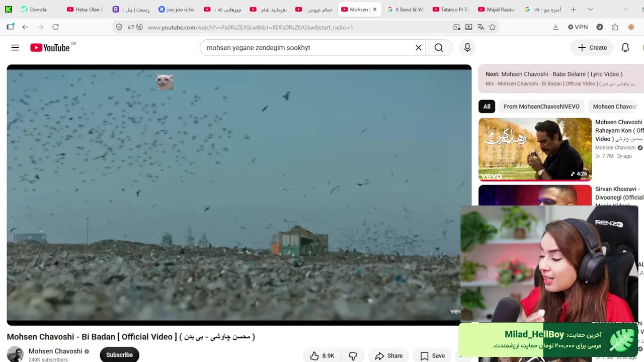Go to YouTube home via logo
This screenshot has height=362, width=644.
tap(50, 48)
